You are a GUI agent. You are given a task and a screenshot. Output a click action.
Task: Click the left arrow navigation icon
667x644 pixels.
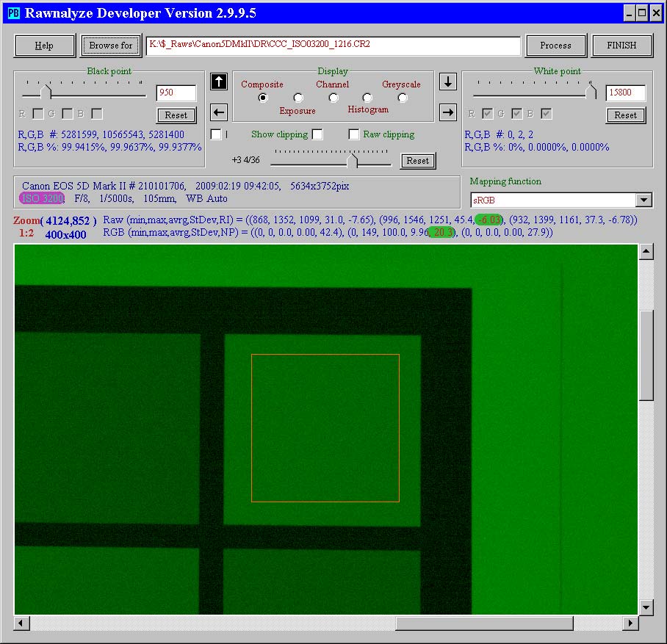(x=218, y=112)
